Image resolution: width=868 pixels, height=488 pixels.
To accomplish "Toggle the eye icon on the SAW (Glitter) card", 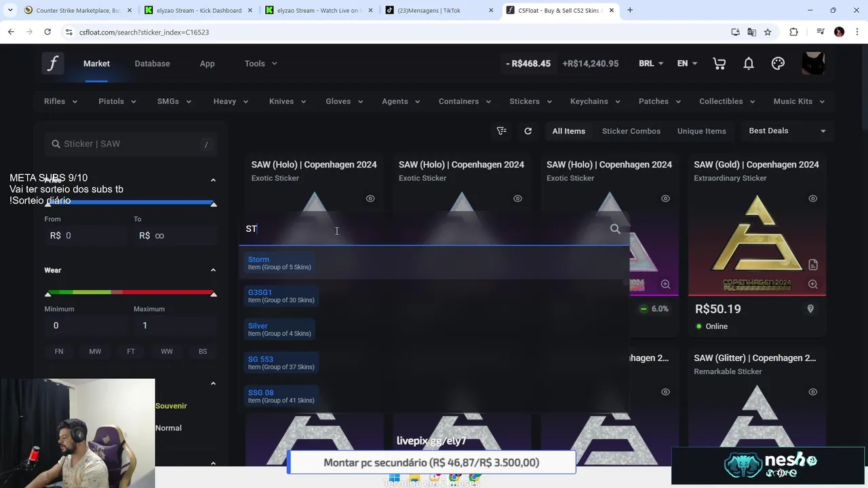I will click(813, 392).
